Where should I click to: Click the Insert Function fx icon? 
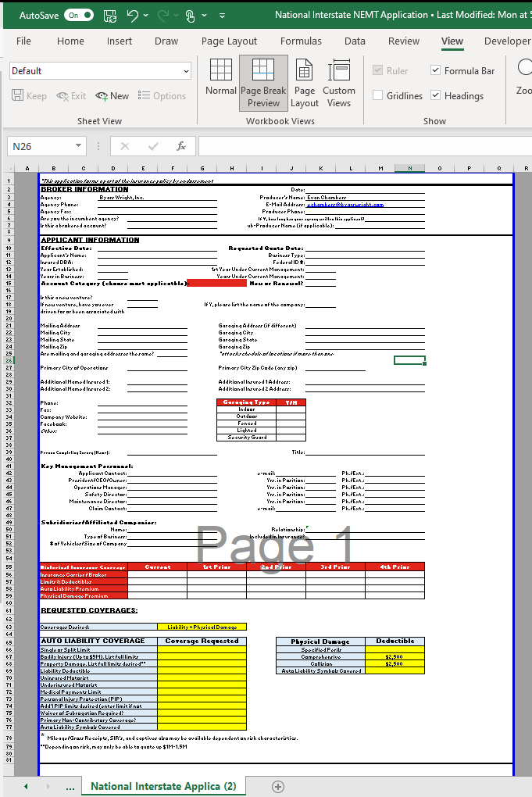pyautogui.click(x=181, y=146)
